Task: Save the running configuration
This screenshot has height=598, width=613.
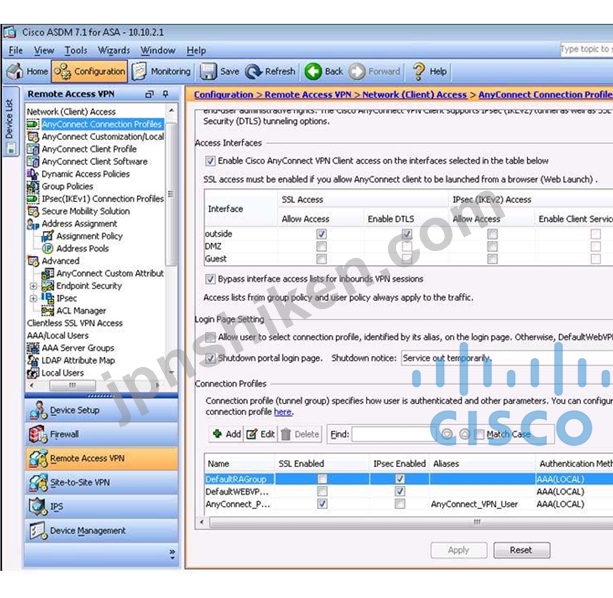Action: [219, 72]
